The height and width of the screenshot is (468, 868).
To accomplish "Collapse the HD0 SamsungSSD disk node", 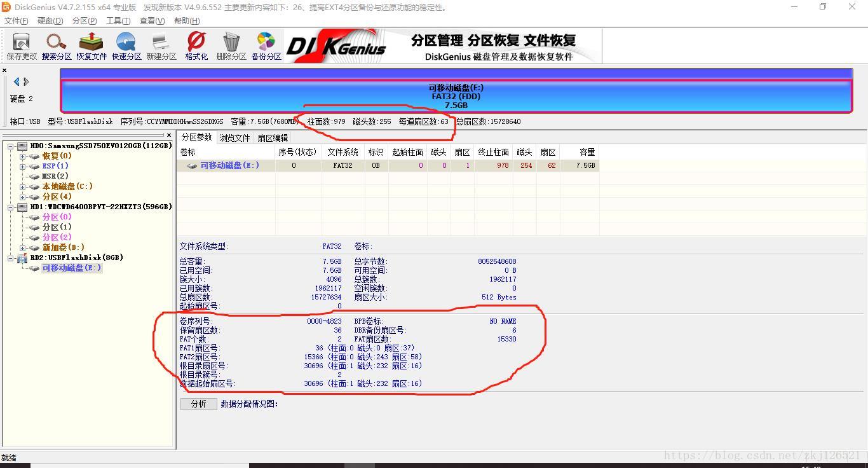I will click(x=11, y=146).
